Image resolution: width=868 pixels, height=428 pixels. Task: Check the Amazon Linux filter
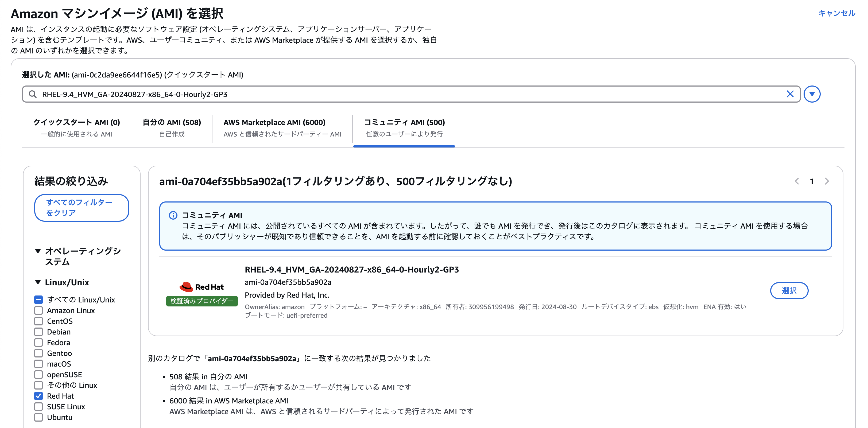click(38, 310)
